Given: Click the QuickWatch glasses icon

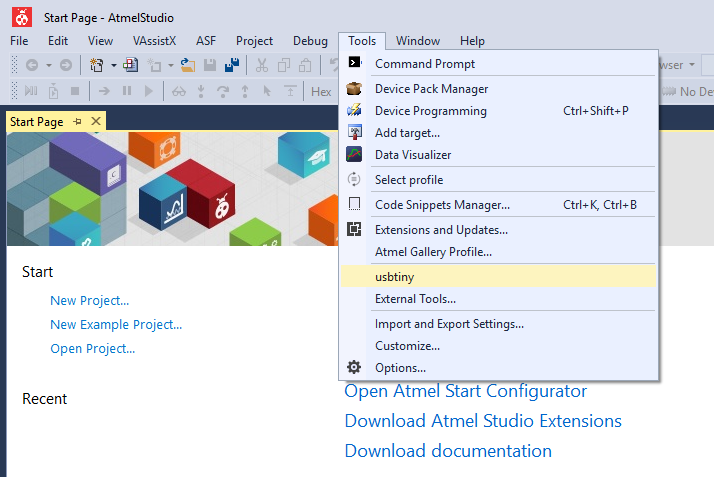Looking at the screenshot, I should (179, 91).
